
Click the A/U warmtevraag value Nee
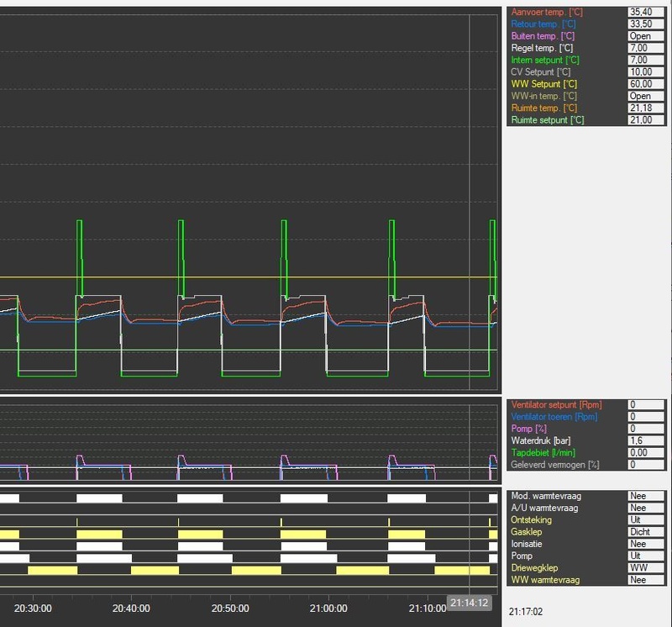646,508
